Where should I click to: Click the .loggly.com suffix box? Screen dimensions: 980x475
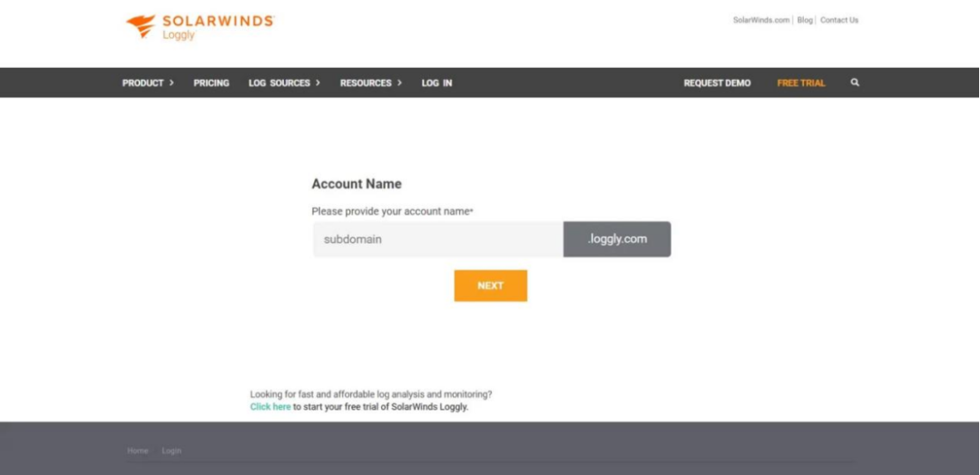pos(617,239)
